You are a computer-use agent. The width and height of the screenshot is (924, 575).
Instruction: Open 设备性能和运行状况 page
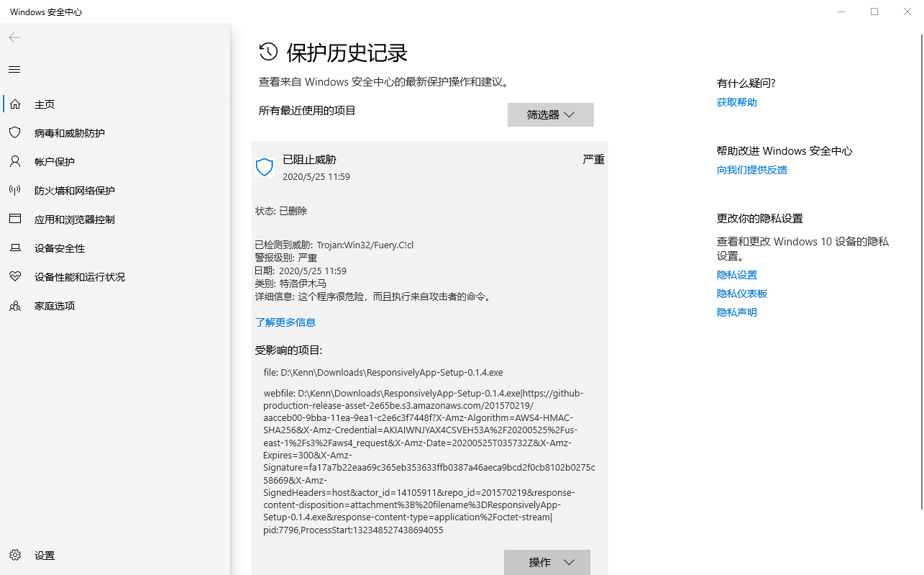click(x=115, y=277)
